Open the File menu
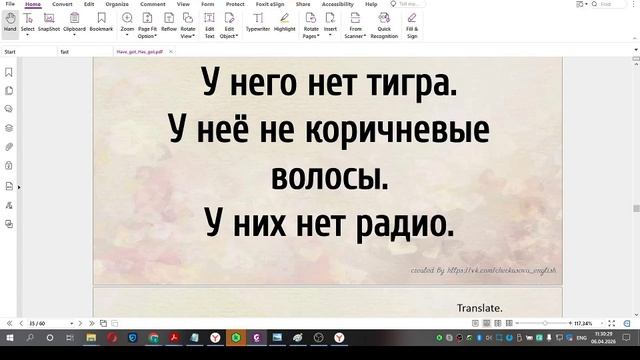This screenshot has width=640, height=360. (10, 4)
